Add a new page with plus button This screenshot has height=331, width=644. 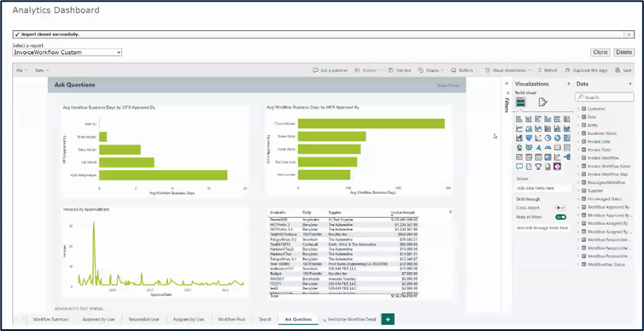pos(388,319)
